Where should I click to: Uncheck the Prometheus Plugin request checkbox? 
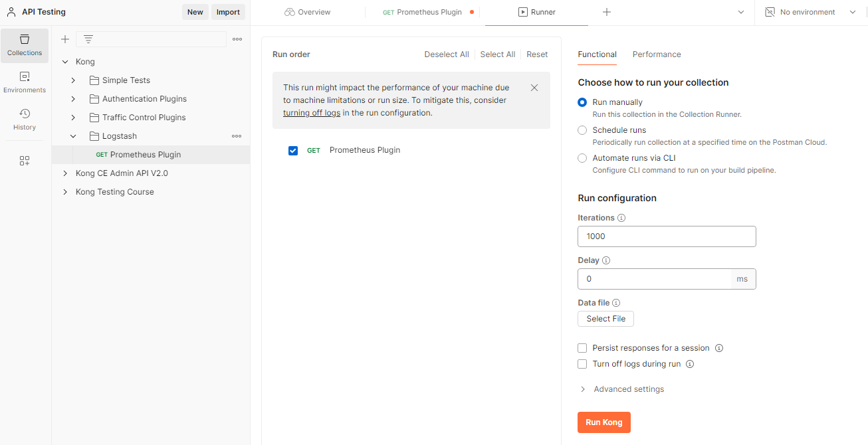(293, 151)
